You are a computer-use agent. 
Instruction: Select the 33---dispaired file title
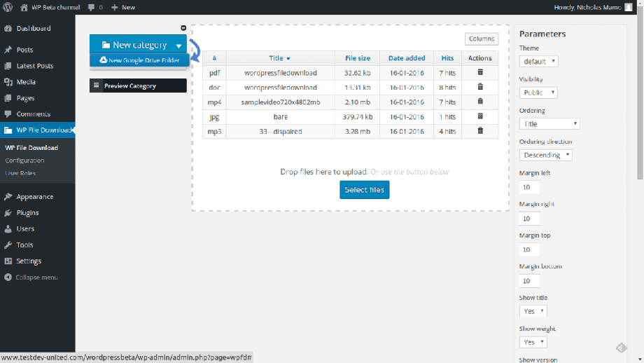281,132
